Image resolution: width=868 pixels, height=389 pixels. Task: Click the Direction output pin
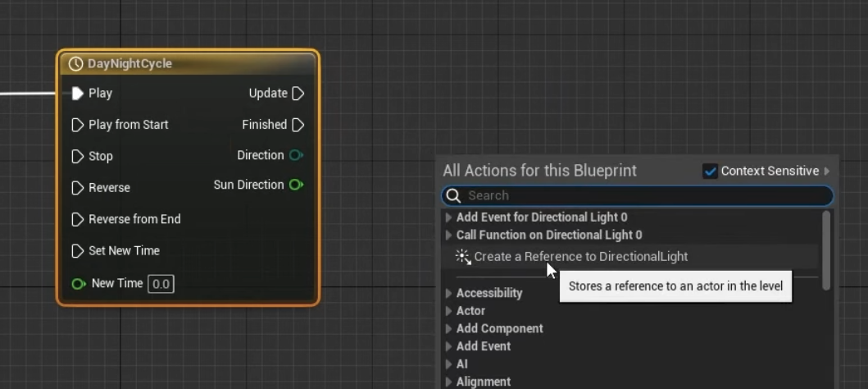tap(296, 155)
